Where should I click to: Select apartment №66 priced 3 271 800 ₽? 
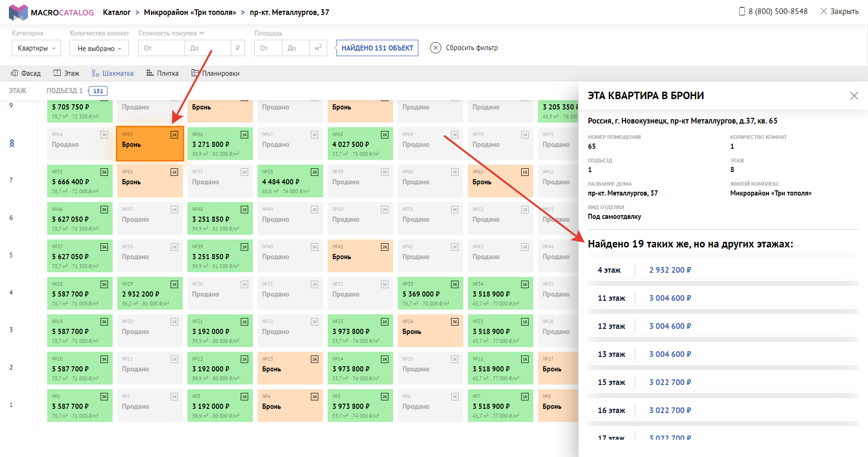click(220, 144)
